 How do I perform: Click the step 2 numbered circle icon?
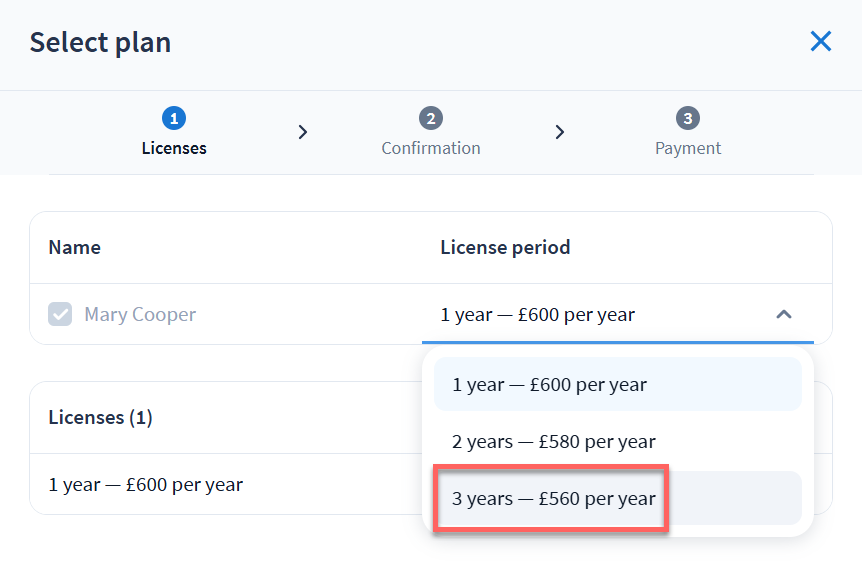[x=431, y=119]
